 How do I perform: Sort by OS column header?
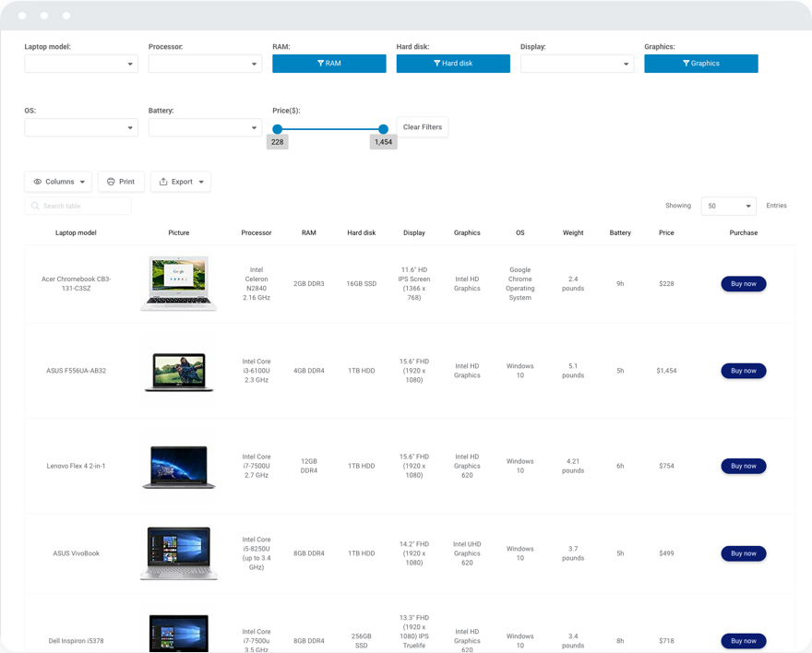click(x=519, y=232)
